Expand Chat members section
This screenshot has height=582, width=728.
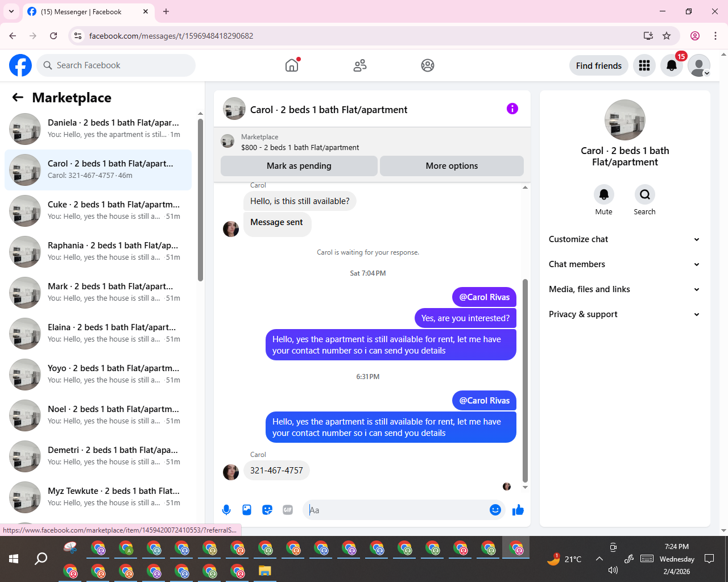(x=624, y=264)
